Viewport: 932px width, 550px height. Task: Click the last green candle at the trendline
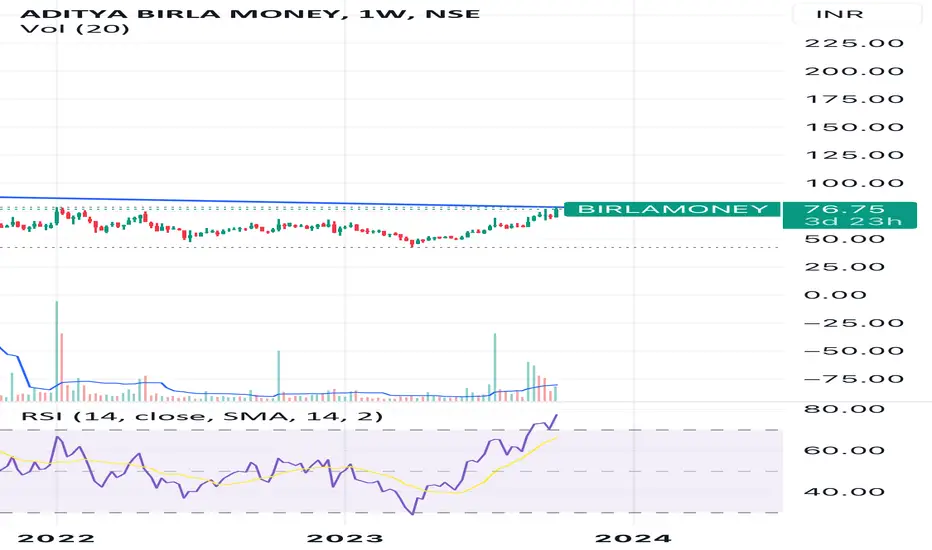tap(556, 213)
